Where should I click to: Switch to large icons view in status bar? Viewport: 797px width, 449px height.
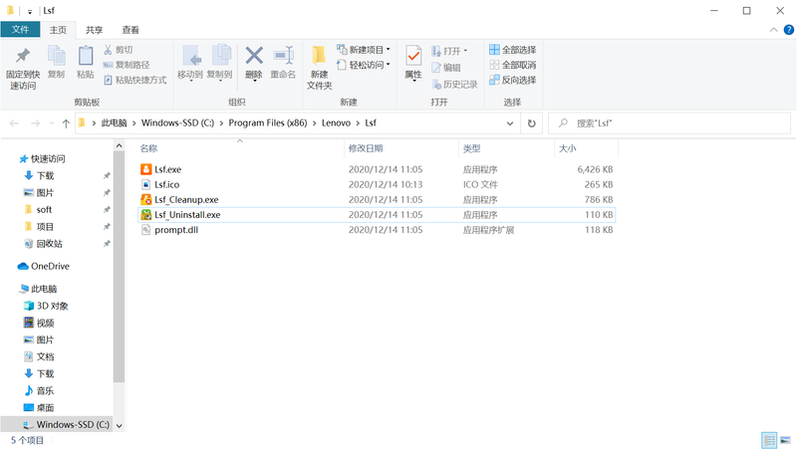[785, 439]
